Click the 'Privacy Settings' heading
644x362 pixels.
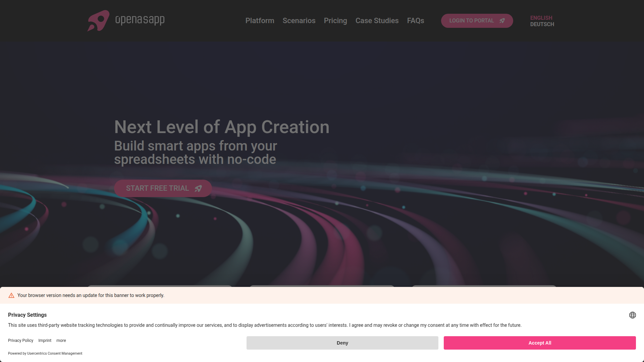[28, 315]
